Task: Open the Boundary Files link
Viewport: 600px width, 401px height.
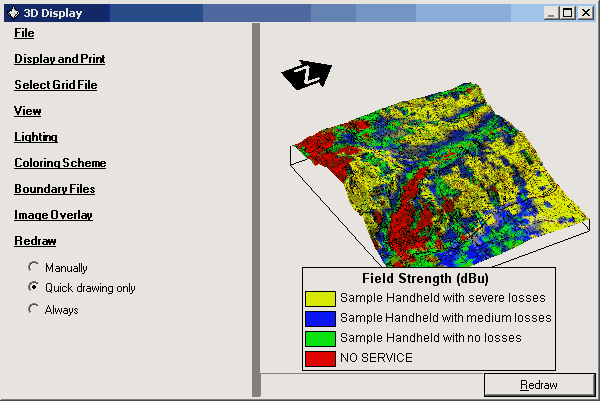Action: [55, 189]
